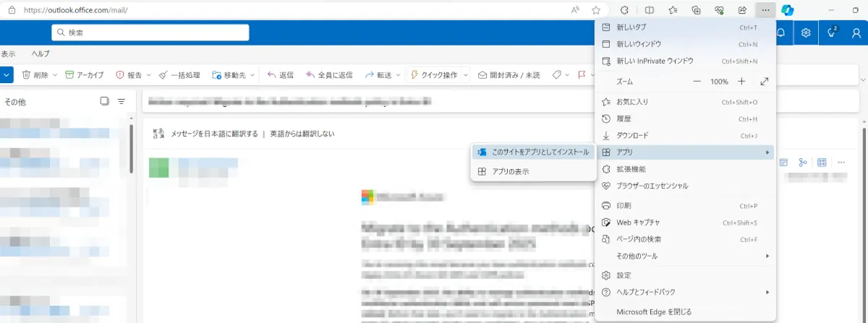868x323 pixels.
Task: Open the Copilot icon in Edge
Action: [x=788, y=10]
